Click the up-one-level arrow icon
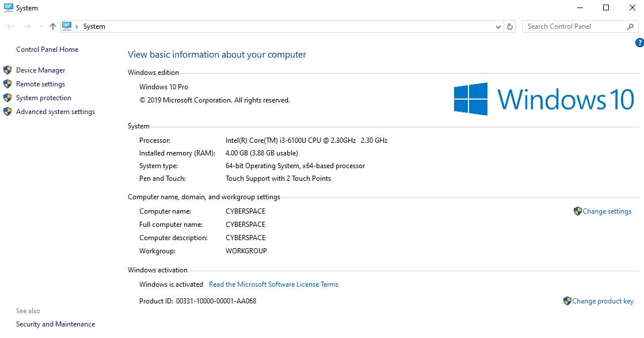The height and width of the screenshot is (338, 644). pos(52,26)
